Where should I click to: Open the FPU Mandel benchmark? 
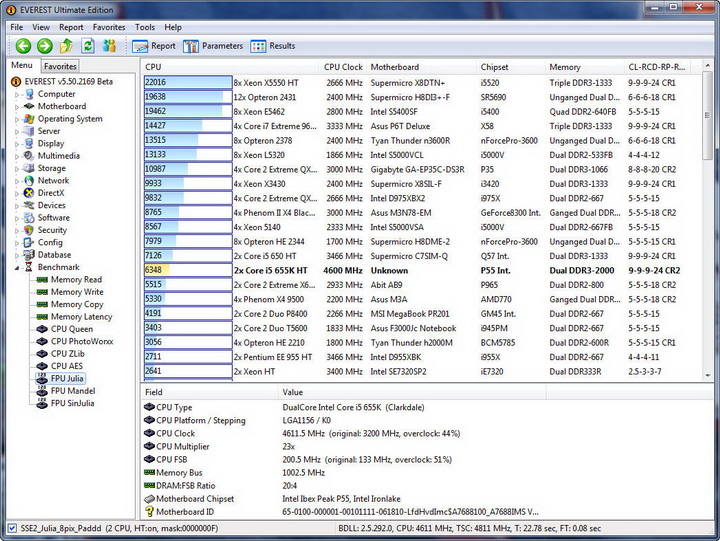[x=73, y=391]
